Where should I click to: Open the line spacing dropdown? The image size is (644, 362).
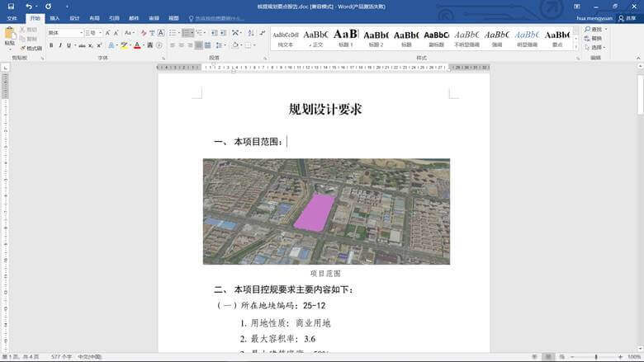click(220, 45)
